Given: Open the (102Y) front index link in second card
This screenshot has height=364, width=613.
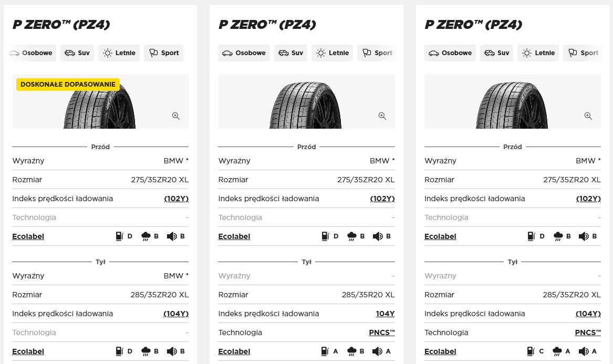Looking at the screenshot, I should tap(382, 199).
